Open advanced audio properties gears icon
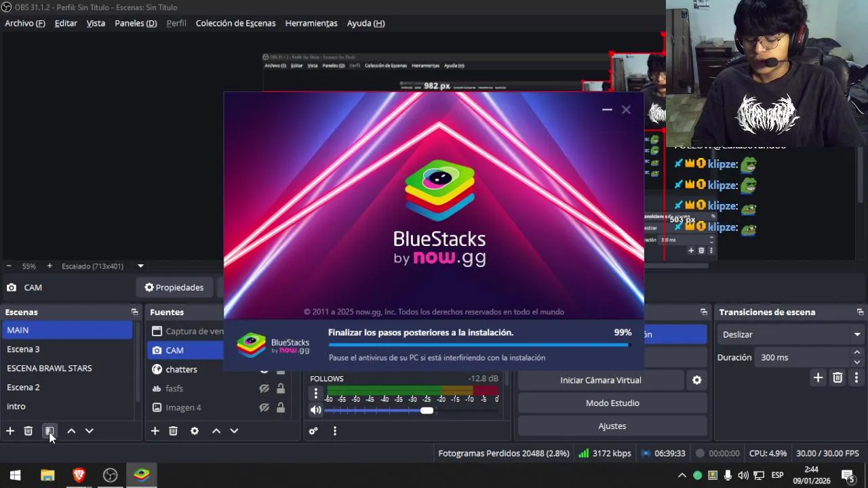The width and height of the screenshot is (868, 488). coord(313,431)
